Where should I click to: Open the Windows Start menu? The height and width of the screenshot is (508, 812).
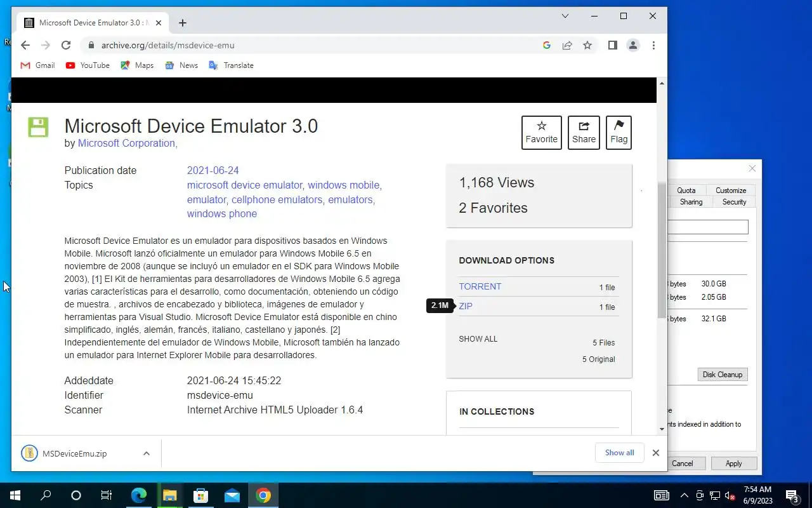click(15, 495)
